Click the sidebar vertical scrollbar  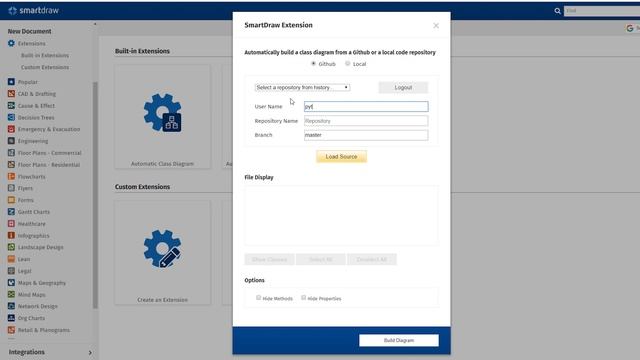[x=95, y=195]
